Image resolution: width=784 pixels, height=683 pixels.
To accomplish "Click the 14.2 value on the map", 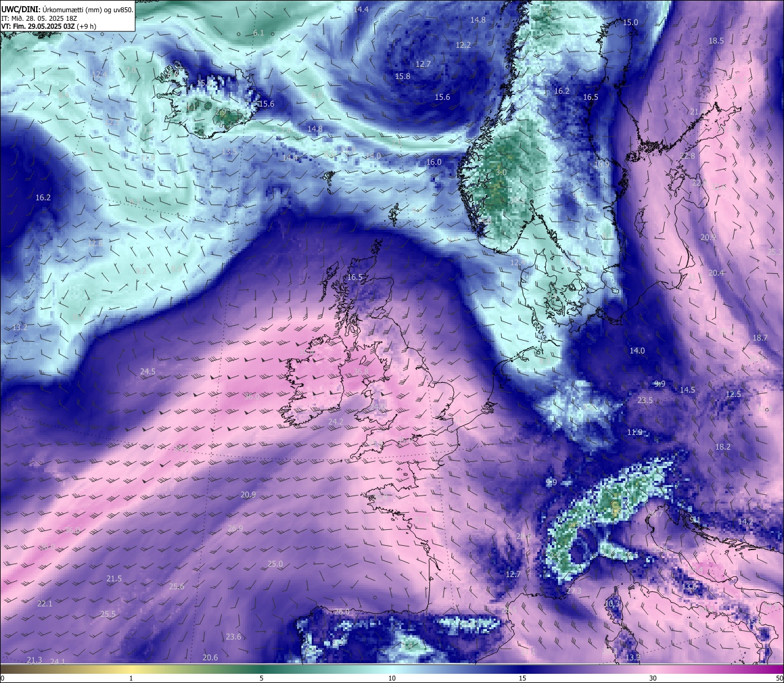I will click(745, 521).
